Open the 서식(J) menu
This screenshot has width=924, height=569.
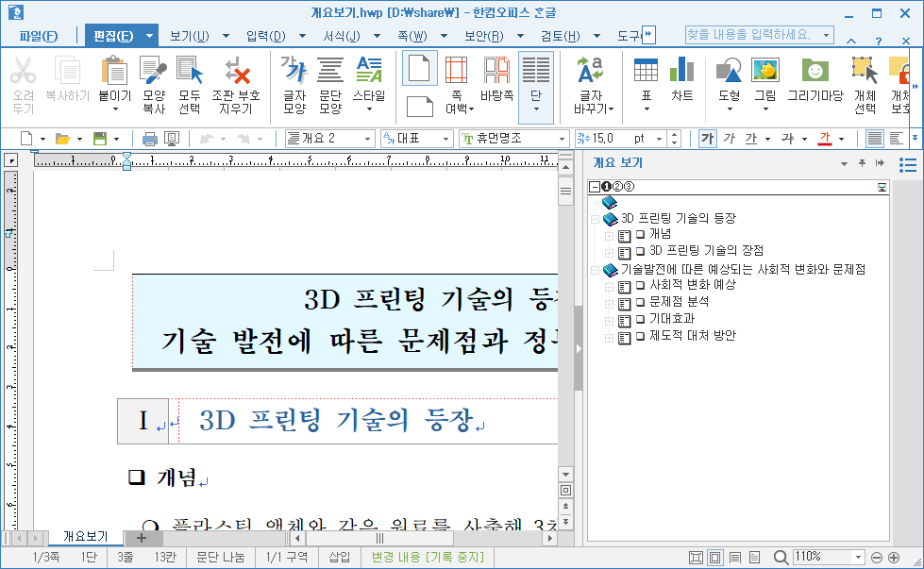coord(342,37)
